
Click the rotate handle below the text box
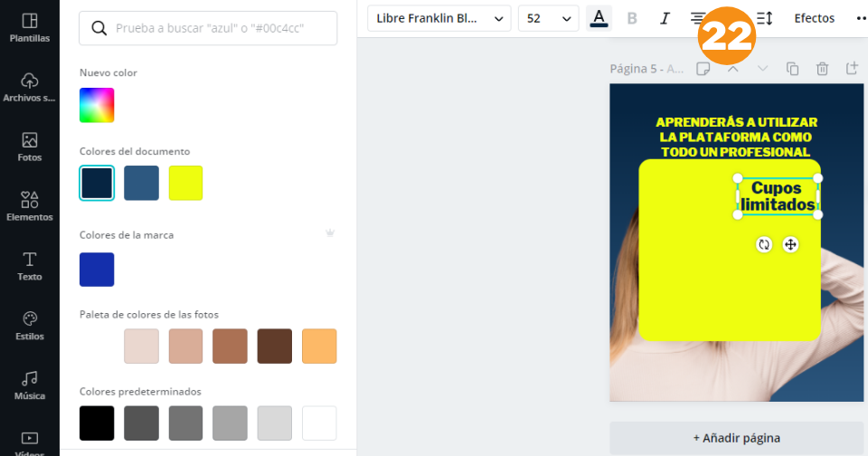[x=764, y=244]
